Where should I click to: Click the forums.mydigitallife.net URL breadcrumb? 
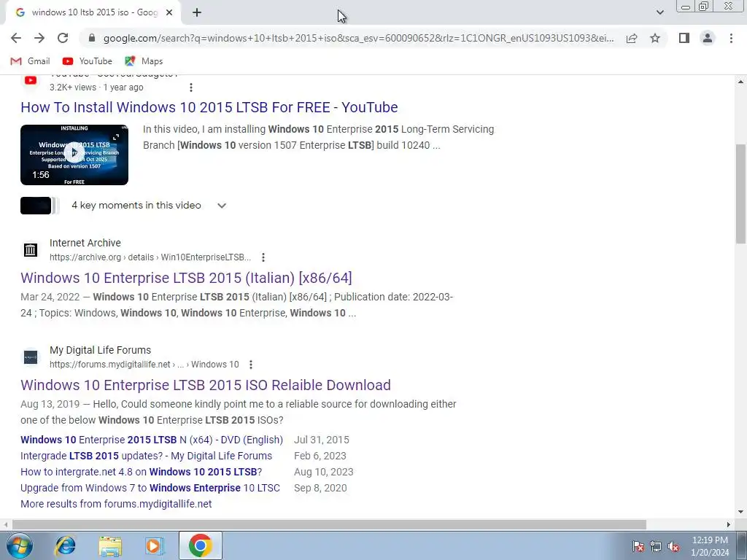pos(144,365)
